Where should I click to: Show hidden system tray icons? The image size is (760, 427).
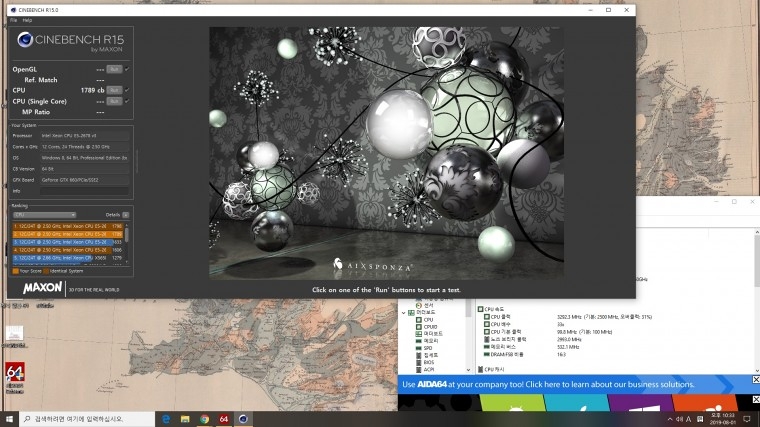(x=670, y=419)
